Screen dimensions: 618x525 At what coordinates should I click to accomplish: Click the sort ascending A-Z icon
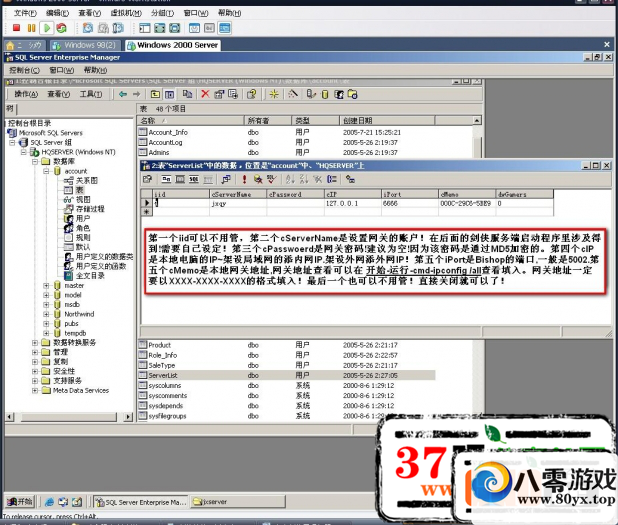[x=290, y=180]
